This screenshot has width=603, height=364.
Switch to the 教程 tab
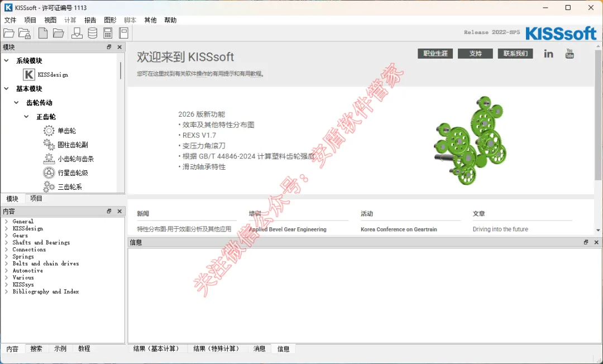[84, 348]
